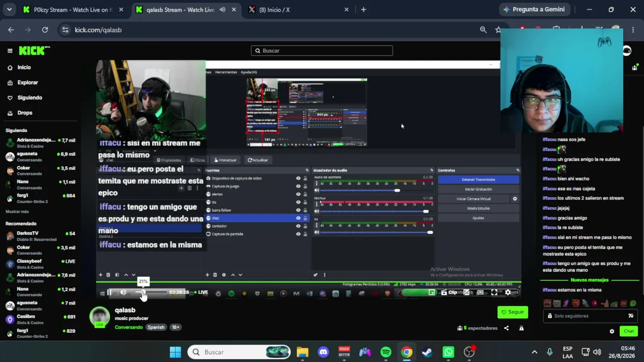Viewport: 644px width, 362px height.
Task: Report the stream with the siren icon
Action: [x=521, y=328]
